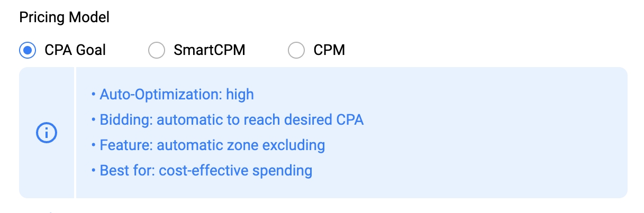Click the "CPM" label text

[329, 50]
